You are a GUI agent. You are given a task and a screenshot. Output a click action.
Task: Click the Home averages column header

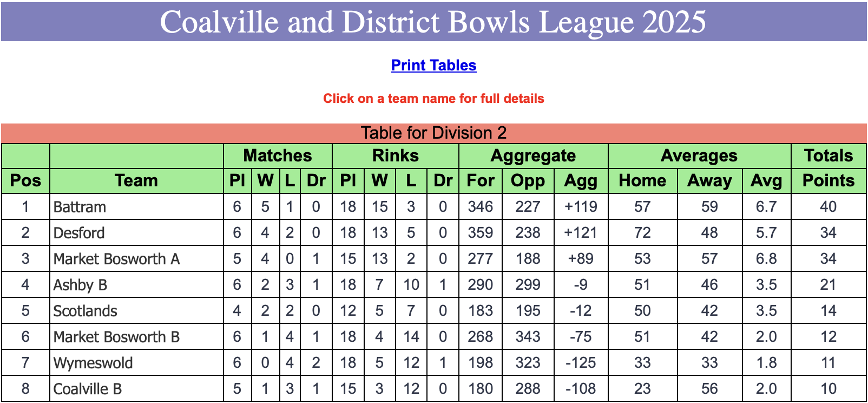pyautogui.click(x=642, y=181)
